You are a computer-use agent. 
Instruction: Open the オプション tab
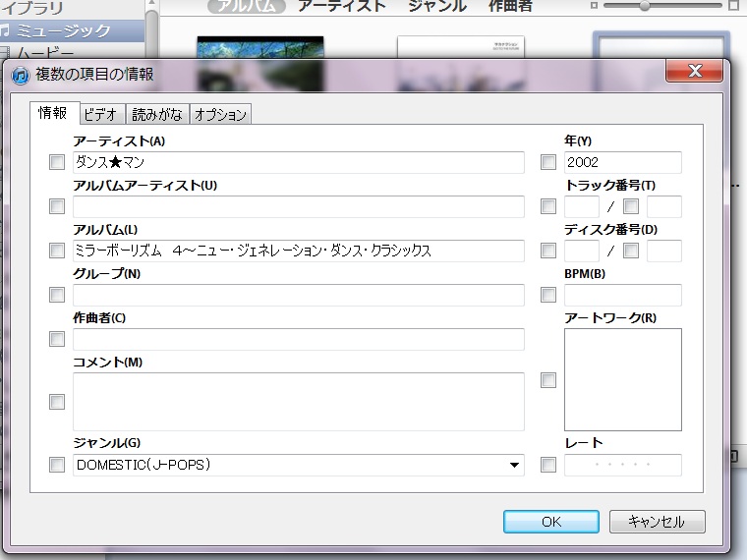220,114
